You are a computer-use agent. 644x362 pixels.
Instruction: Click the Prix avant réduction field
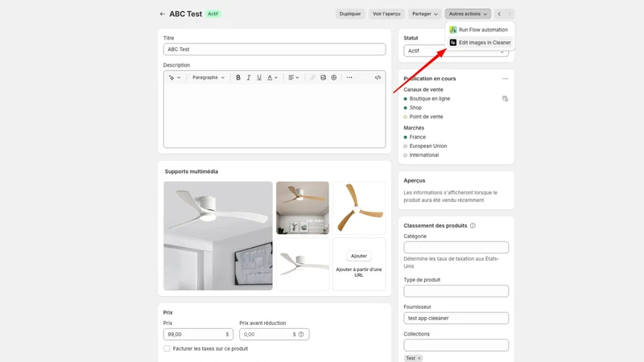click(274, 335)
